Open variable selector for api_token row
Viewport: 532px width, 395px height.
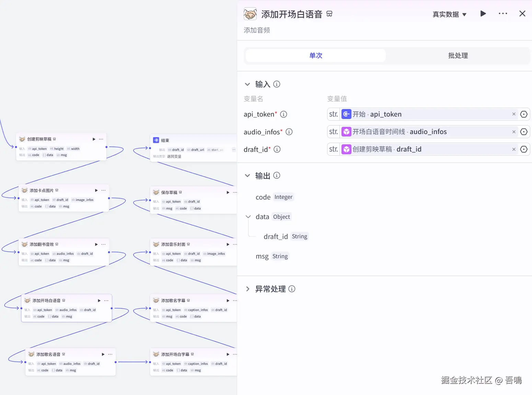point(524,114)
